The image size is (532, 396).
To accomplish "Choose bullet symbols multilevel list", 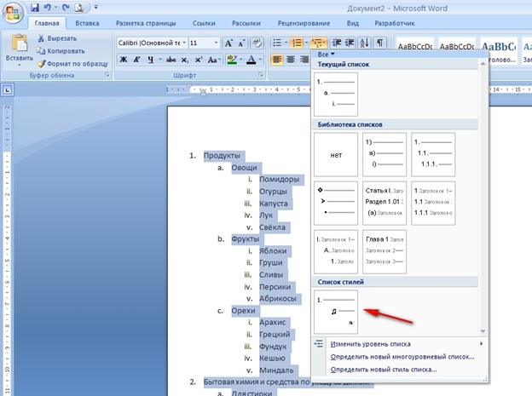I will point(336,203).
